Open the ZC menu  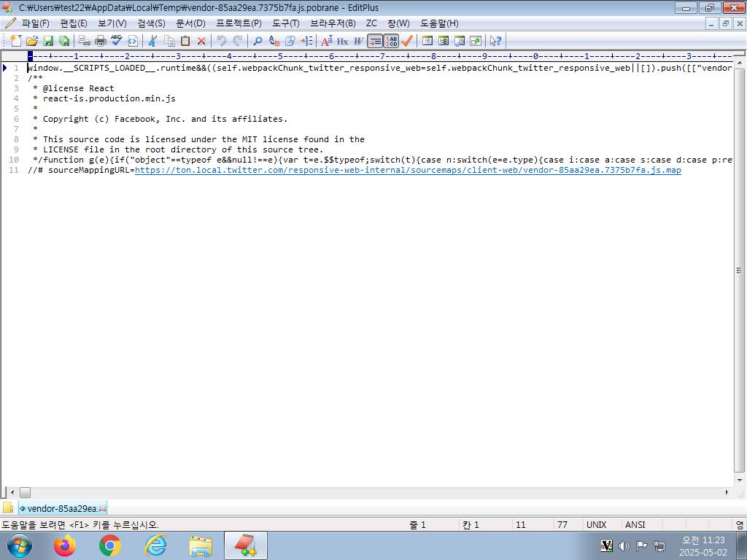[x=371, y=23]
